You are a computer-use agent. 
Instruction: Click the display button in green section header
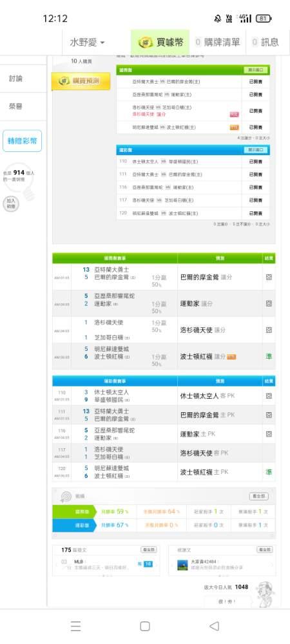(255, 70)
